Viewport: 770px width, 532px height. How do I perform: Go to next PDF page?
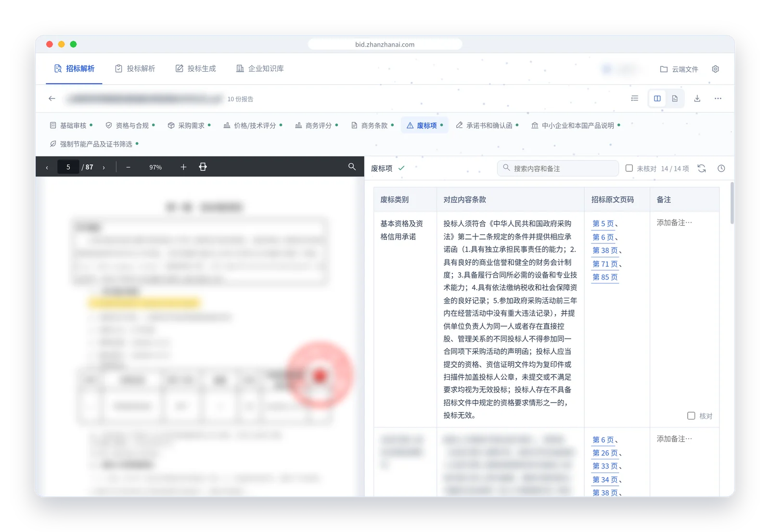(x=103, y=167)
